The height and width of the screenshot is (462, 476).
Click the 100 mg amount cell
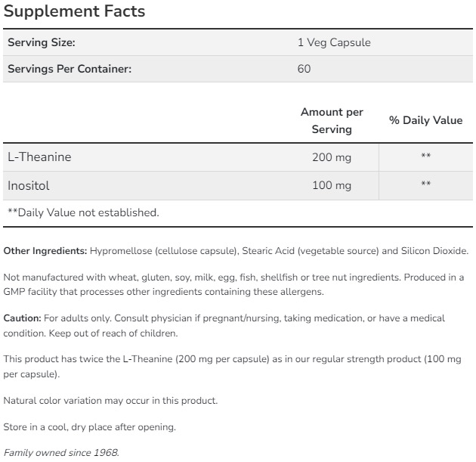click(x=332, y=185)
